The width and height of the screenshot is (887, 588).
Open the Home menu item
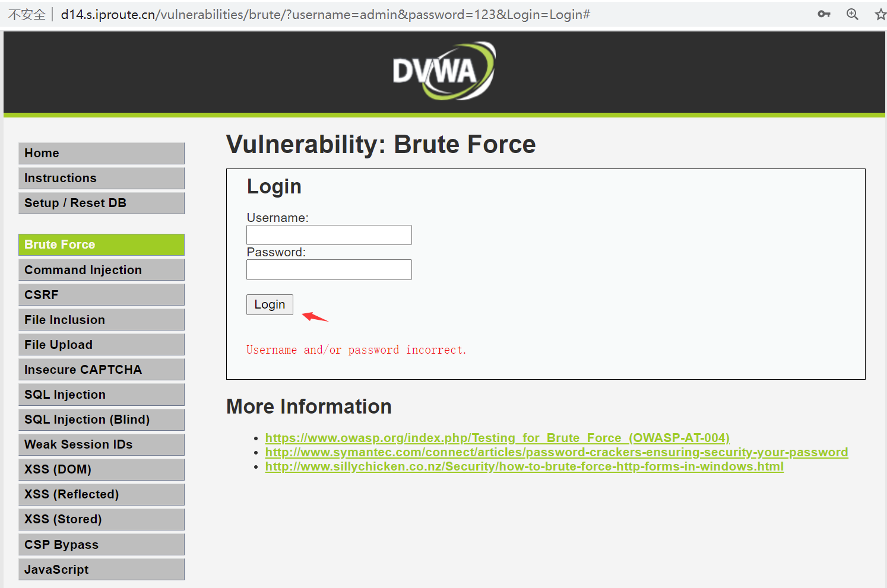point(102,153)
